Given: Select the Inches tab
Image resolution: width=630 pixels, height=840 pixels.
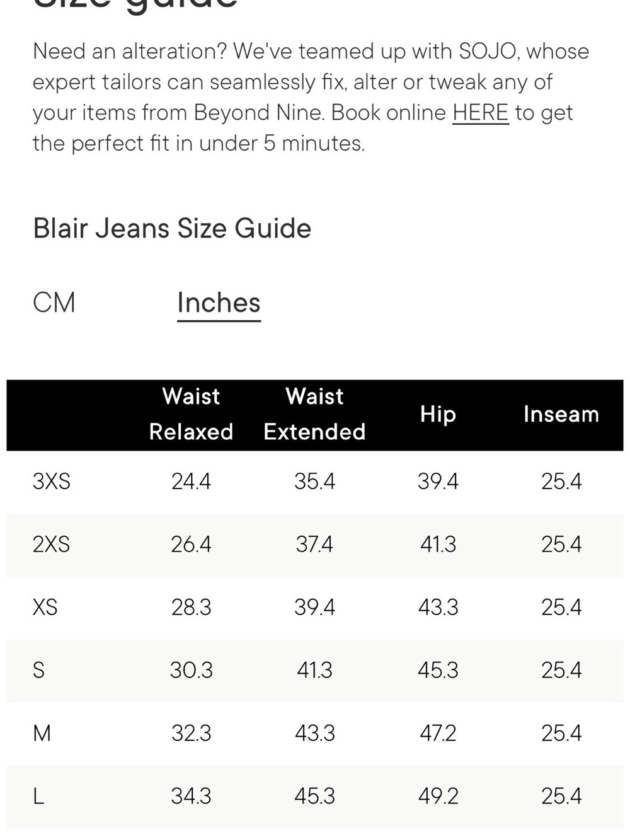Looking at the screenshot, I should [219, 303].
